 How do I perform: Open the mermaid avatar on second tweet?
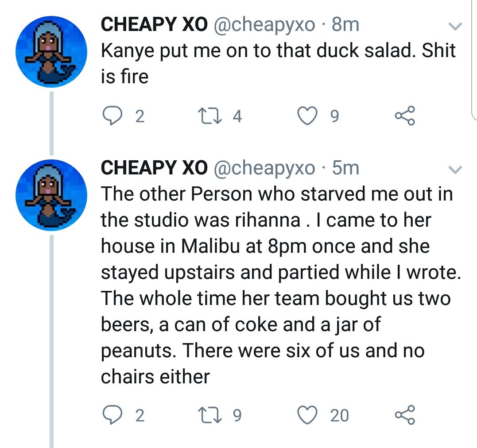pos(51,195)
